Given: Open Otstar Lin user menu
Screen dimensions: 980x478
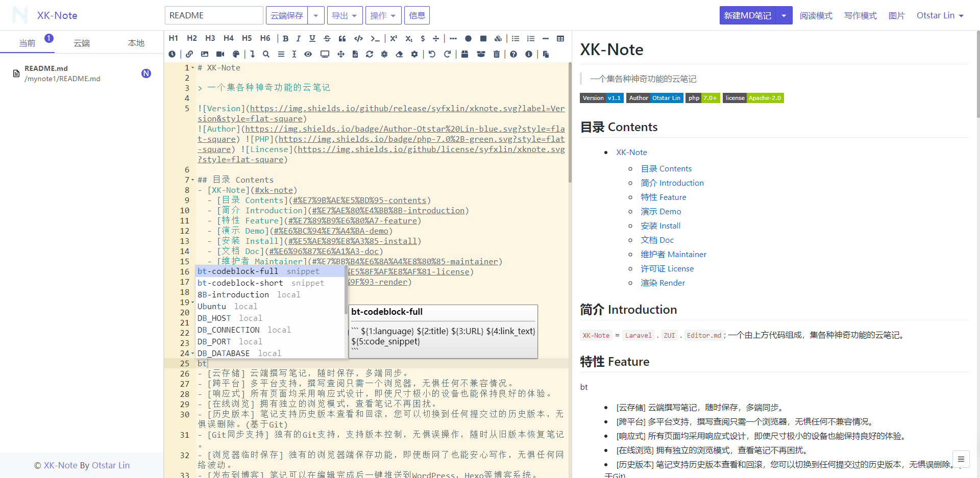Looking at the screenshot, I should 940,15.
